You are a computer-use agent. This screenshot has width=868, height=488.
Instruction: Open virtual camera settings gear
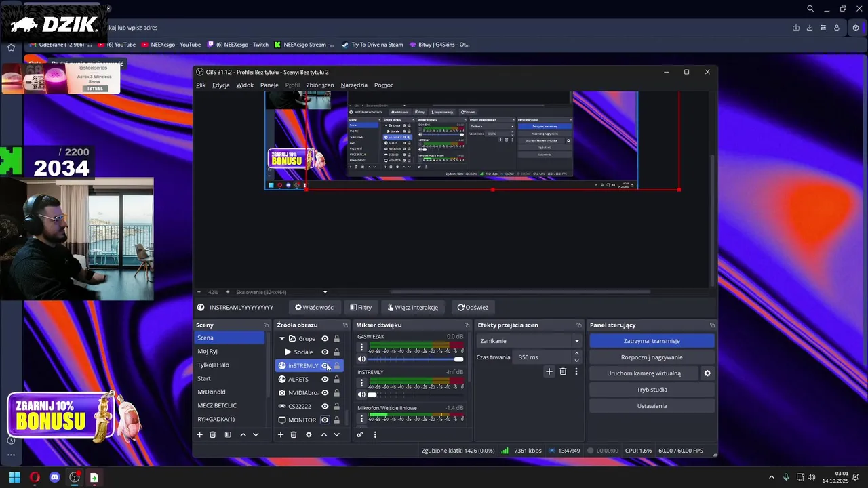pyautogui.click(x=707, y=373)
